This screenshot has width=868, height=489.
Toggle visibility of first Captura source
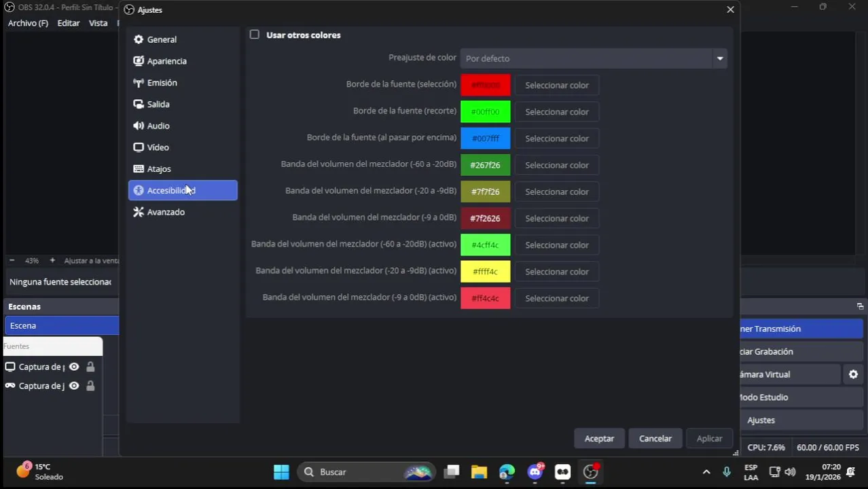(74, 367)
